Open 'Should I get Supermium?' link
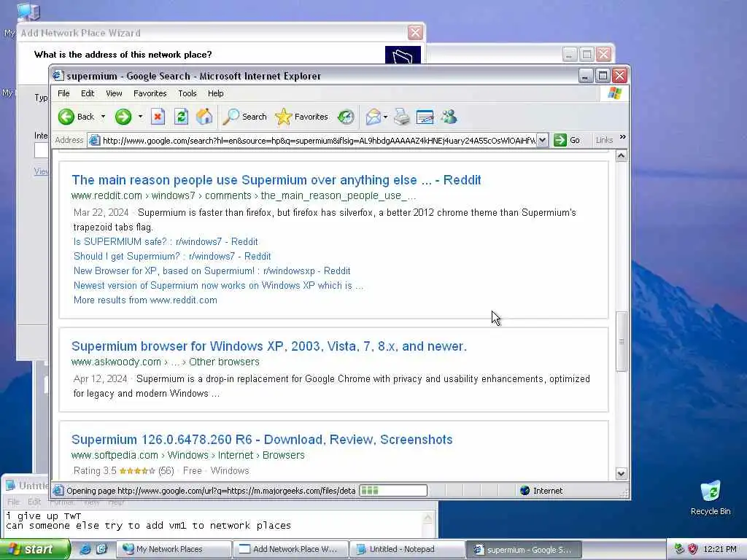 tap(172, 256)
